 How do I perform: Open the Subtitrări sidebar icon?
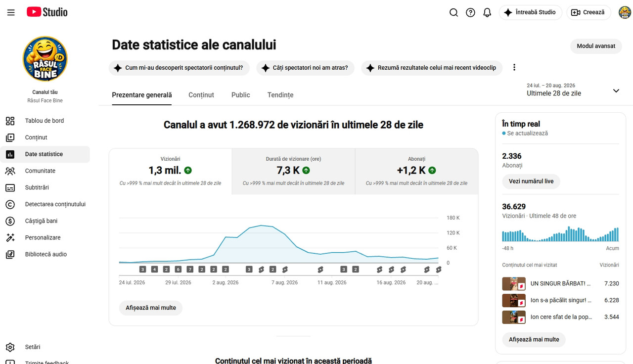point(10,188)
